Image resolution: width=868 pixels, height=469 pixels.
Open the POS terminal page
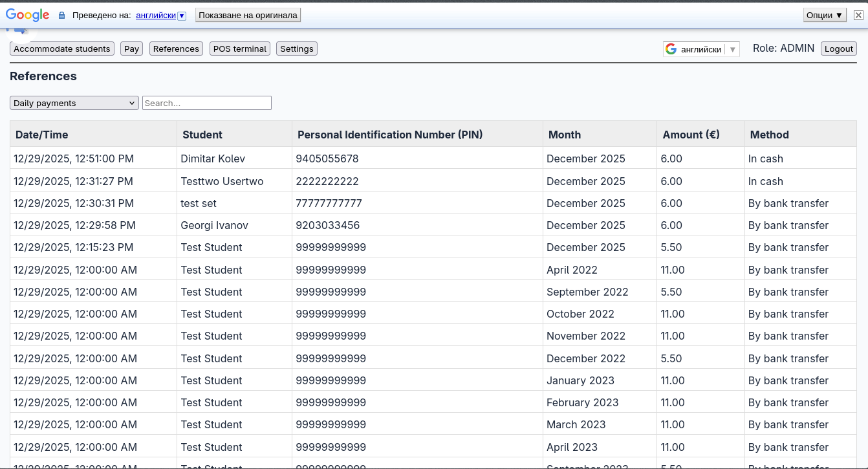[x=240, y=49]
